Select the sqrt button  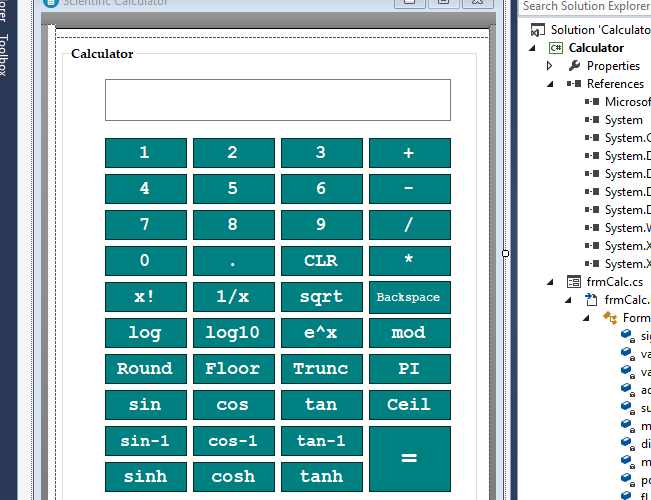point(322,297)
